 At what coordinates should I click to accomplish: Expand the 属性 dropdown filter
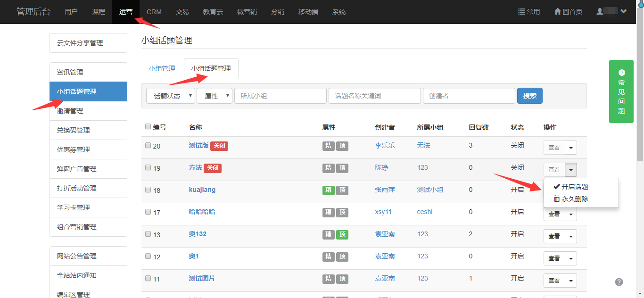click(215, 96)
